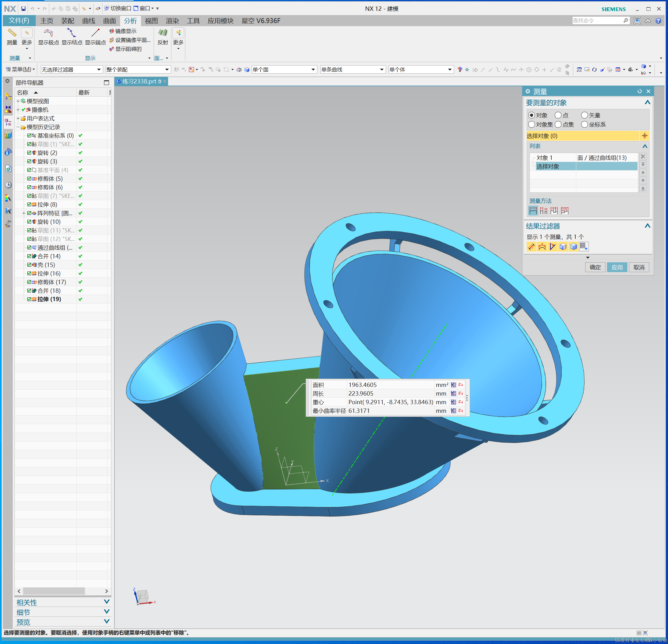668x644 pixels.
Task: Toggle checkbox for 壳 (15) feature
Action: 29,265
